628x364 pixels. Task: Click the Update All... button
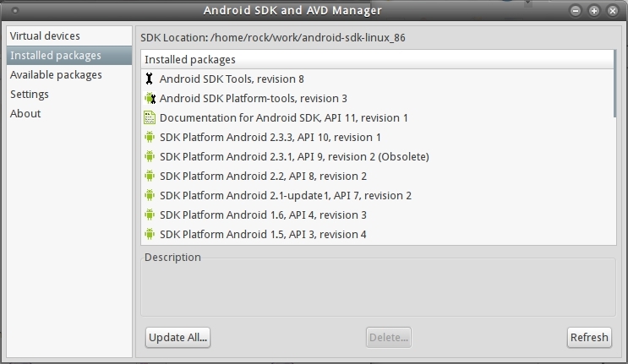177,337
